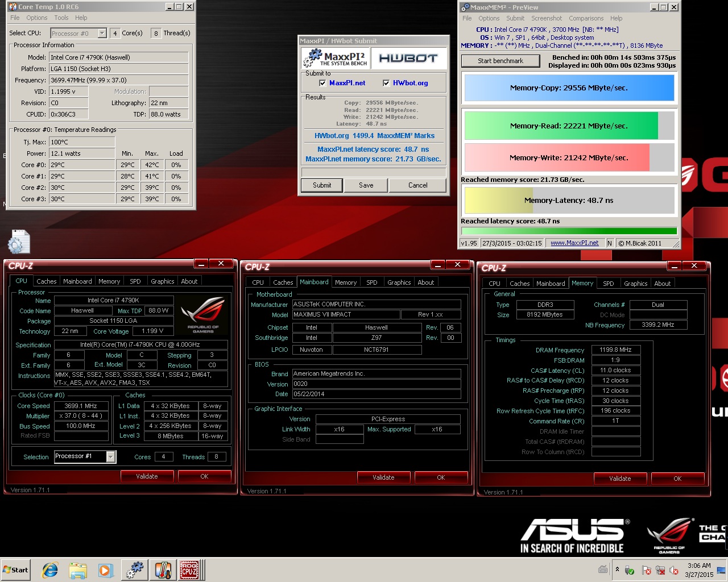Select Mainboard tab in CPU-Z Memory window
The image size is (728, 582).
[551, 284]
